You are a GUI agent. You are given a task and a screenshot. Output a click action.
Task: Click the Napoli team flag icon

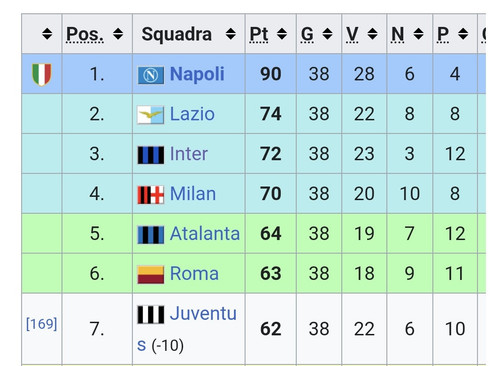(151, 75)
